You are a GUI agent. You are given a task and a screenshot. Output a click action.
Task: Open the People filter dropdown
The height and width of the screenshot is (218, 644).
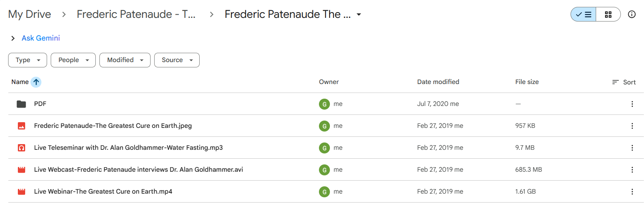(x=73, y=60)
